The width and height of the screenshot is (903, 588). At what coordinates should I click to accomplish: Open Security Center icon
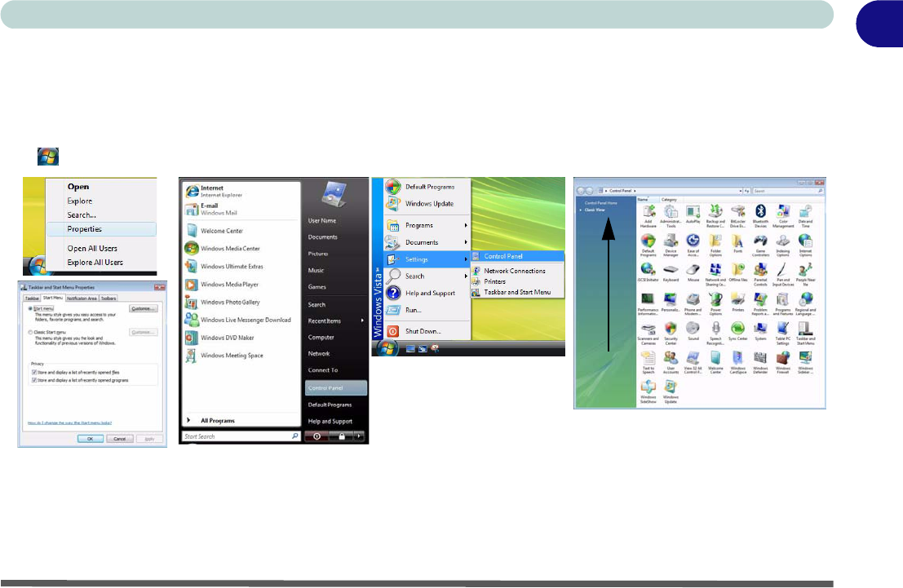(671, 334)
